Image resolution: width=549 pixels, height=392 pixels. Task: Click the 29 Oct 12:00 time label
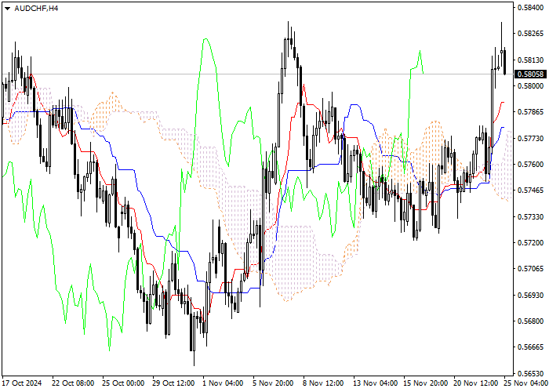pos(173,383)
